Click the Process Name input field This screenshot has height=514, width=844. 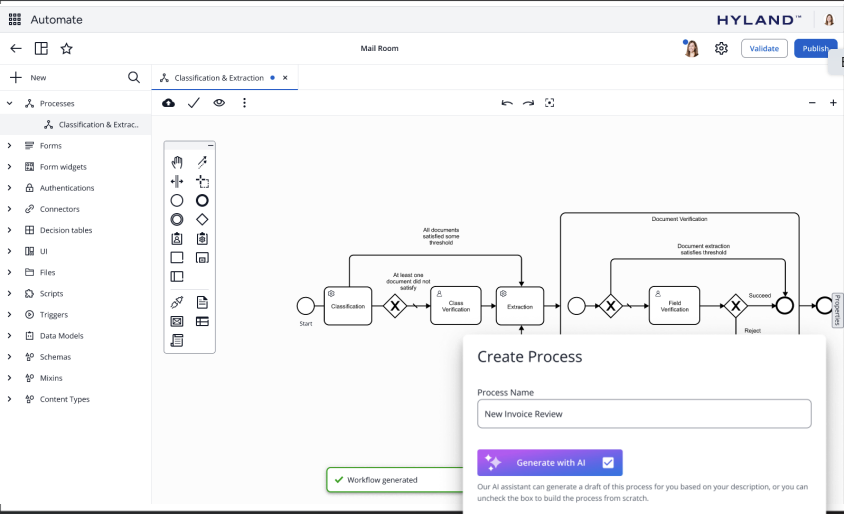(644, 413)
